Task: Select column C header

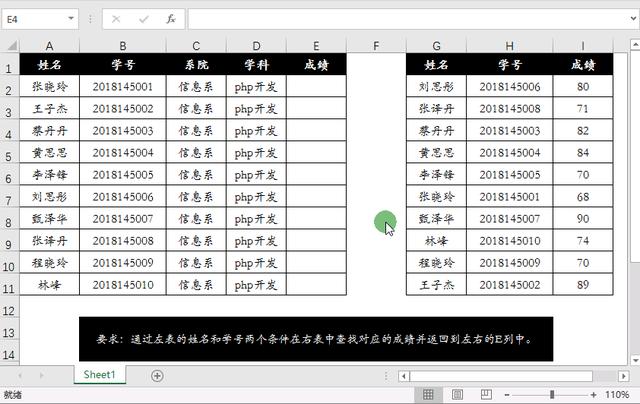Action: [x=196, y=46]
